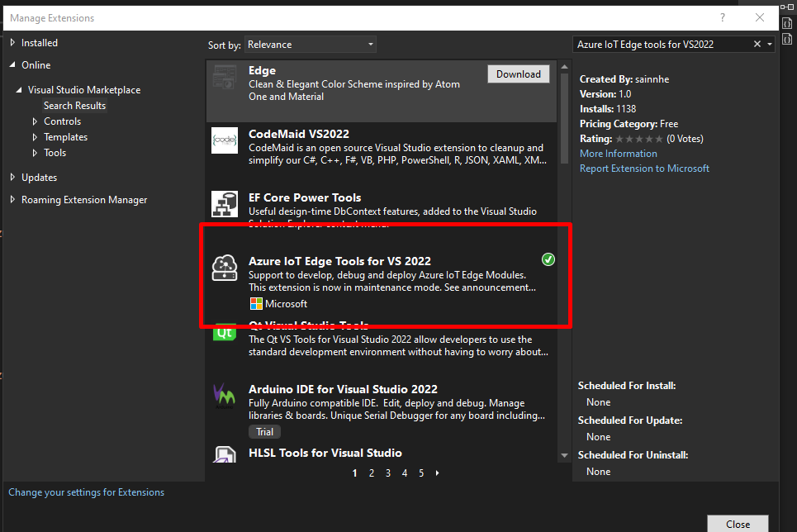This screenshot has height=532, width=797.
Task: Click the extension rating stars
Action: pyautogui.click(x=639, y=139)
